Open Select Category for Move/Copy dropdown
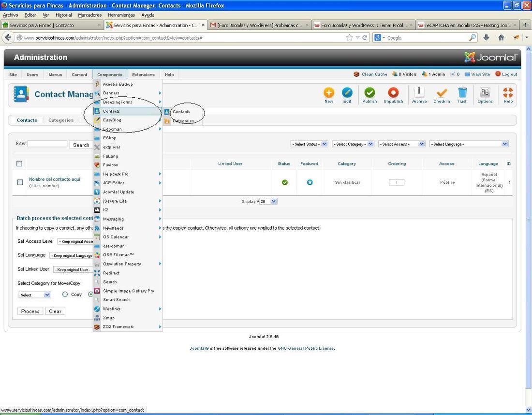532x415 pixels. click(x=35, y=295)
